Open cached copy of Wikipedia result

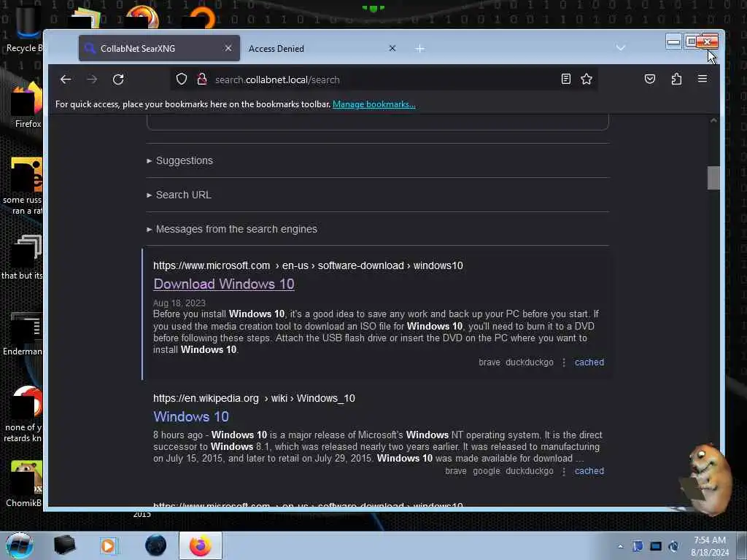pyautogui.click(x=589, y=471)
